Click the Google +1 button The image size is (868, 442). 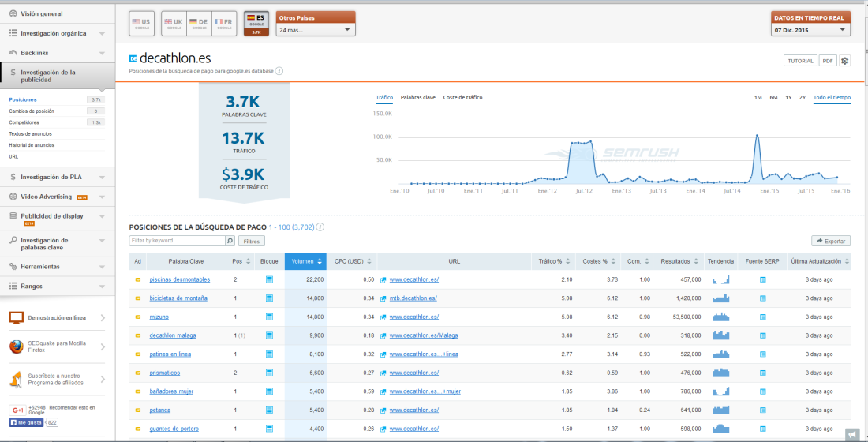[17, 410]
